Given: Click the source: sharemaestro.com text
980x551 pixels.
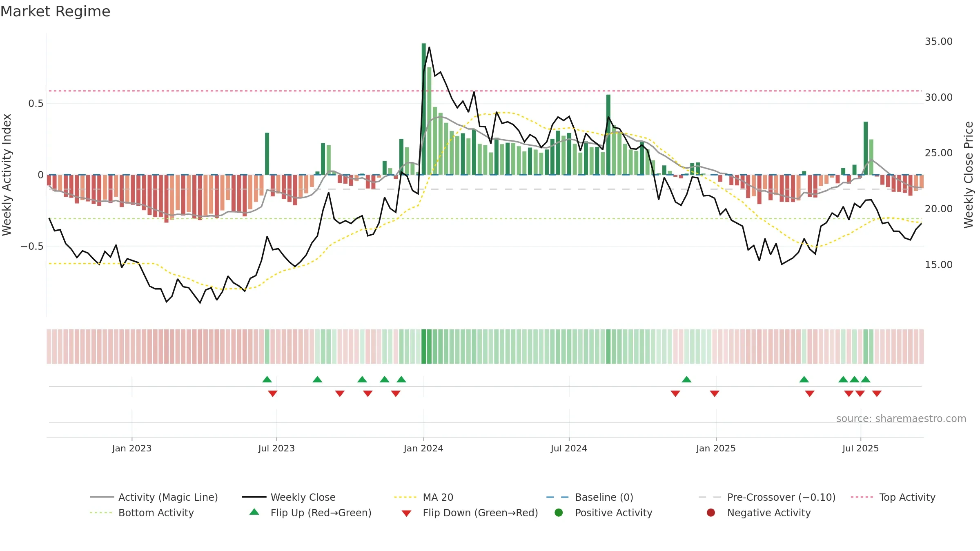Looking at the screenshot, I should click(x=901, y=419).
